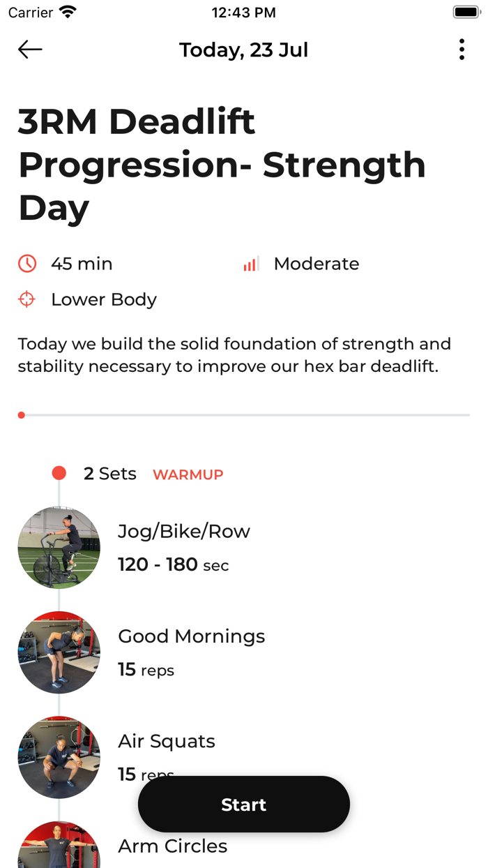488x868 pixels.
Task: Open the Today, 23 Jul date header
Action: pos(243,50)
